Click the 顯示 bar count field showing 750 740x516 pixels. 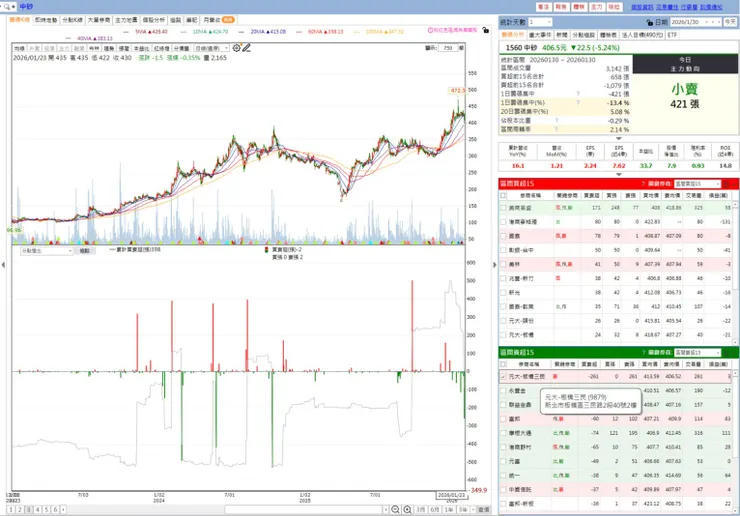[x=448, y=48]
